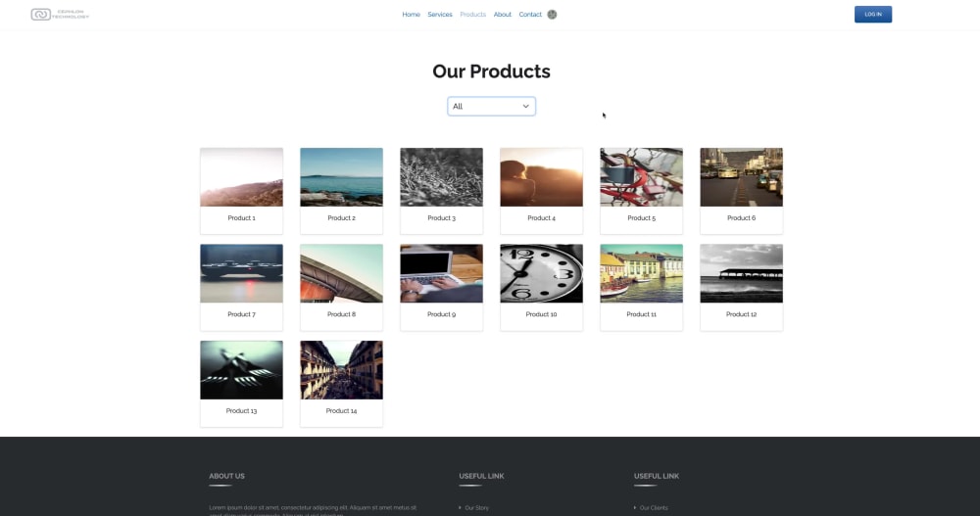Viewport: 980px width, 516px height.
Task: Click the "Our Products" heading
Action: [491, 71]
